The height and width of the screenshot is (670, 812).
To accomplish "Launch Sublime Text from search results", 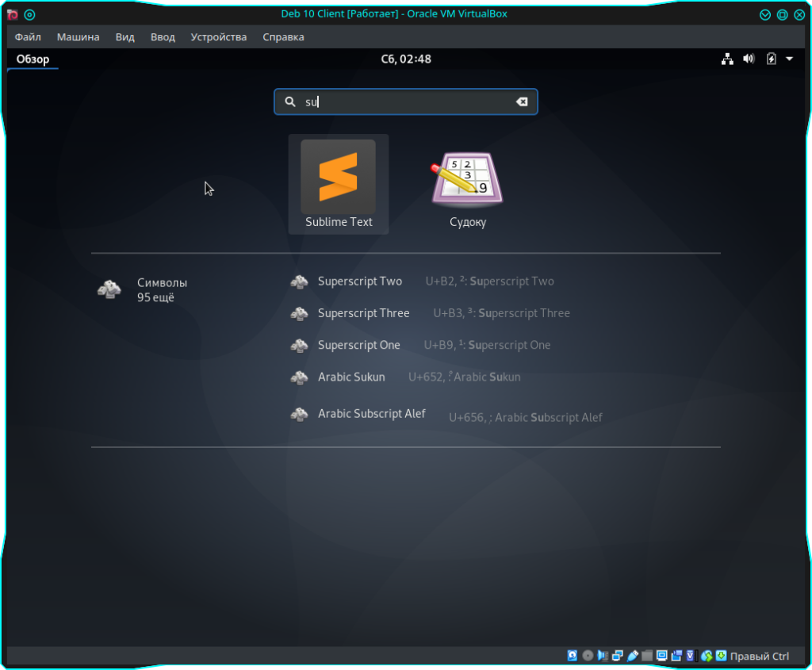I will (x=339, y=184).
